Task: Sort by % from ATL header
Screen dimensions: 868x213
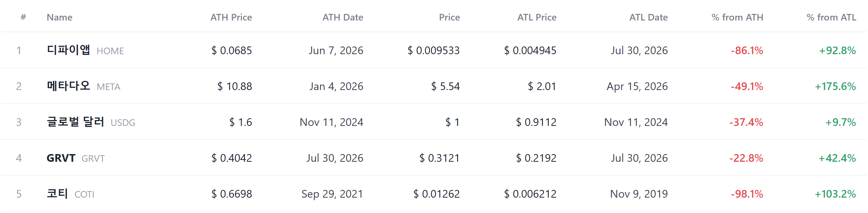Action: [x=831, y=17]
